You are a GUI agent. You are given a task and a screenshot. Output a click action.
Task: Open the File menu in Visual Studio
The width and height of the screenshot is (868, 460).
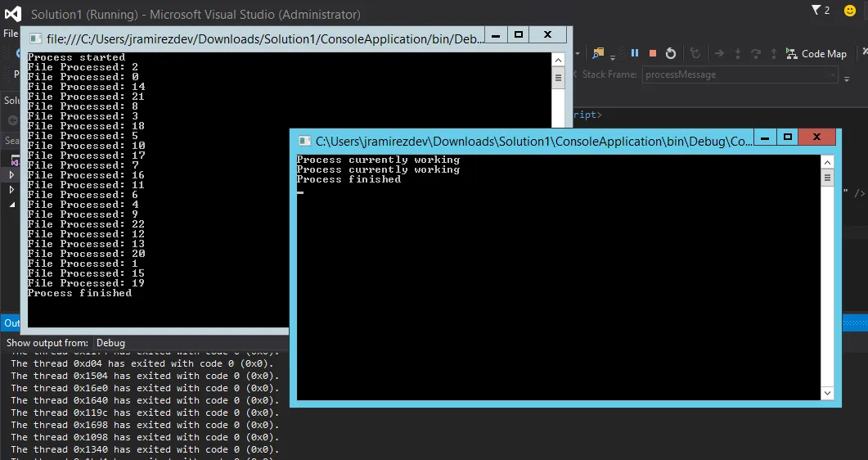pyautogui.click(x=11, y=34)
